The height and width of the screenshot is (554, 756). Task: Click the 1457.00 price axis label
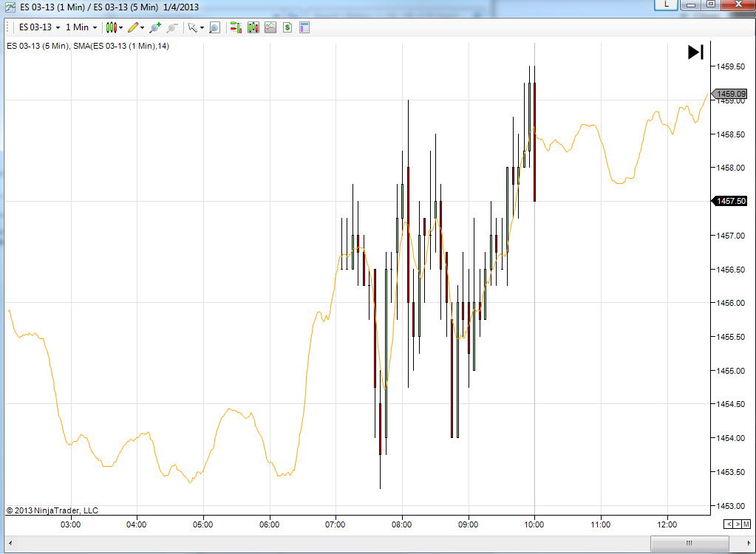(x=730, y=236)
